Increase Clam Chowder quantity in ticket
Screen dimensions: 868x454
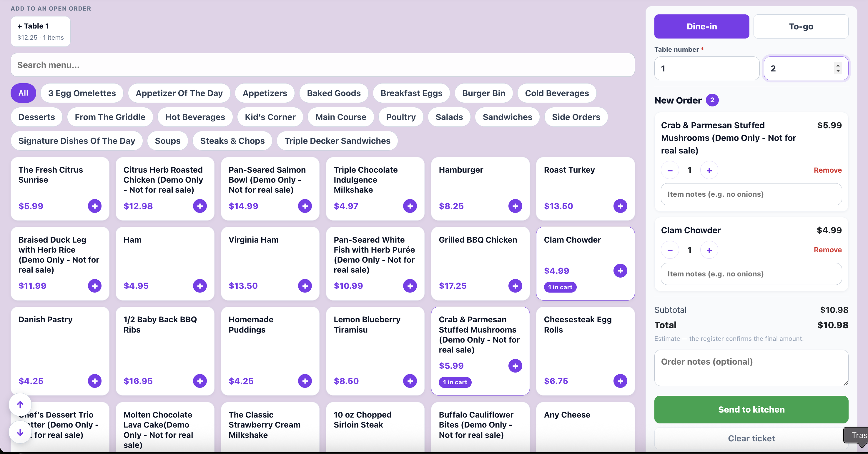point(709,250)
